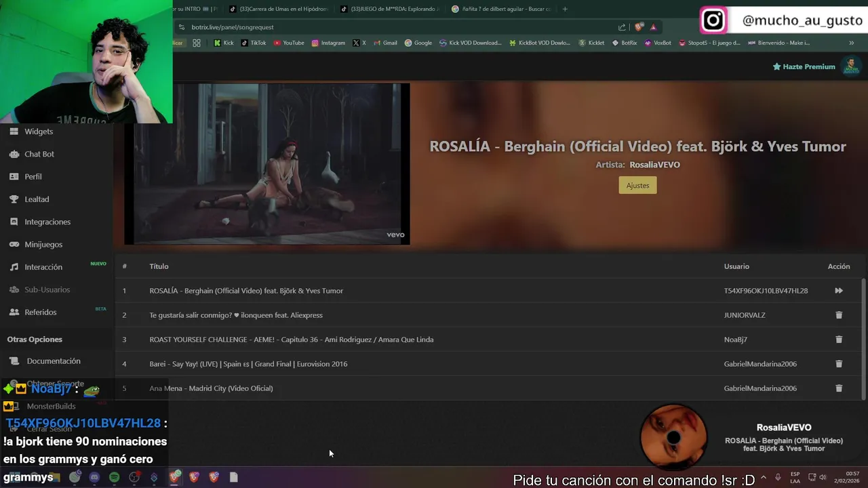Open a new browser tab
This screenshot has width=868, height=488.
[x=565, y=9]
